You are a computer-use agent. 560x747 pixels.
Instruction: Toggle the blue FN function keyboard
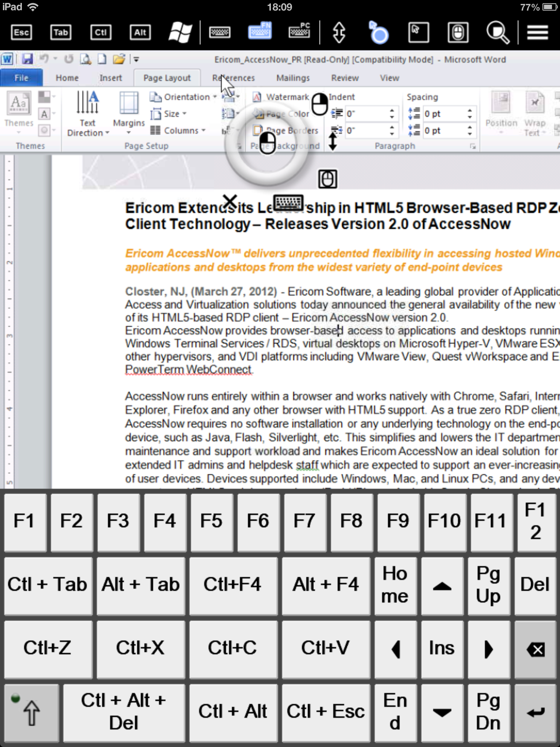point(260,31)
